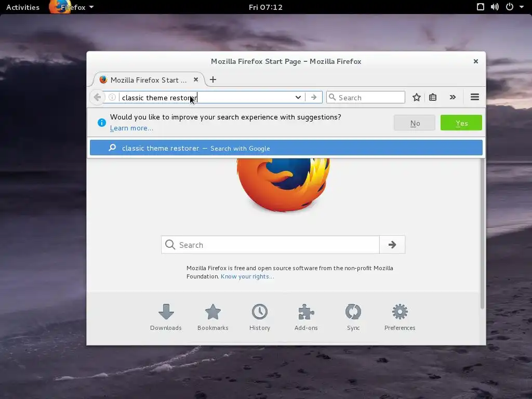Viewport: 532px width, 399px height.
Task: Open History from start page
Action: (x=260, y=317)
